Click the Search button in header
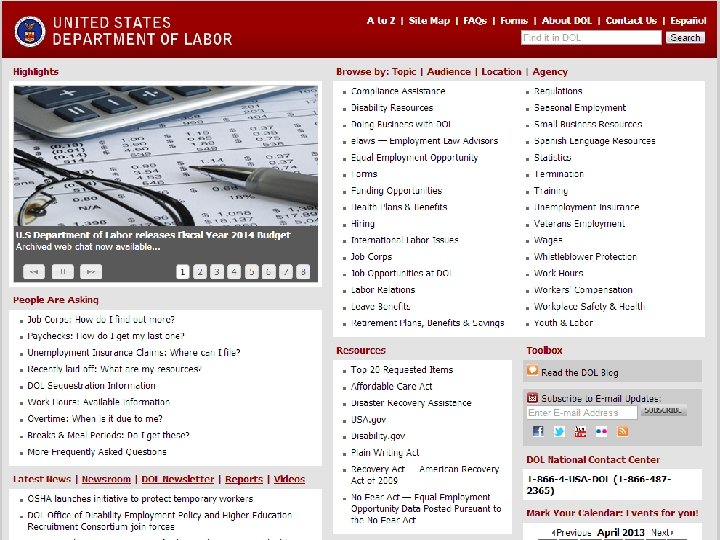 tap(686, 38)
